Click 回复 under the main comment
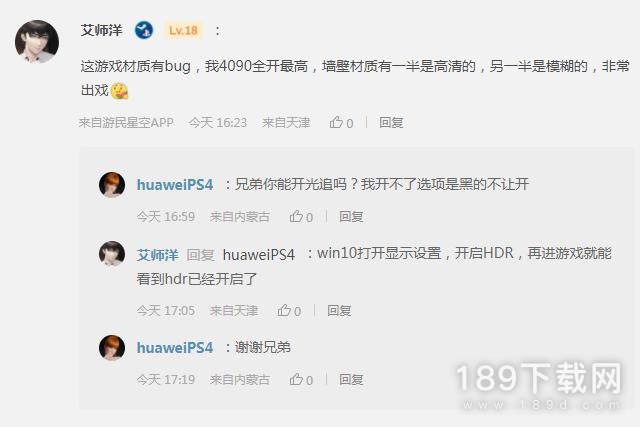 [x=391, y=122]
